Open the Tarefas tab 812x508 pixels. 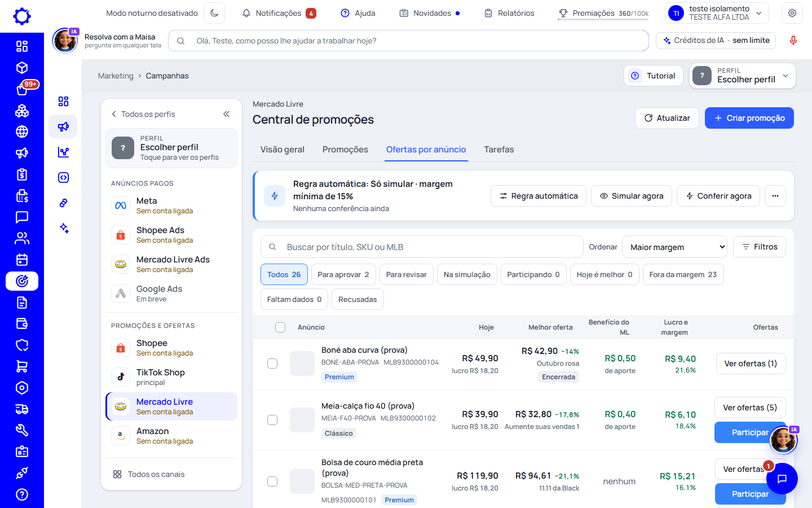(499, 150)
